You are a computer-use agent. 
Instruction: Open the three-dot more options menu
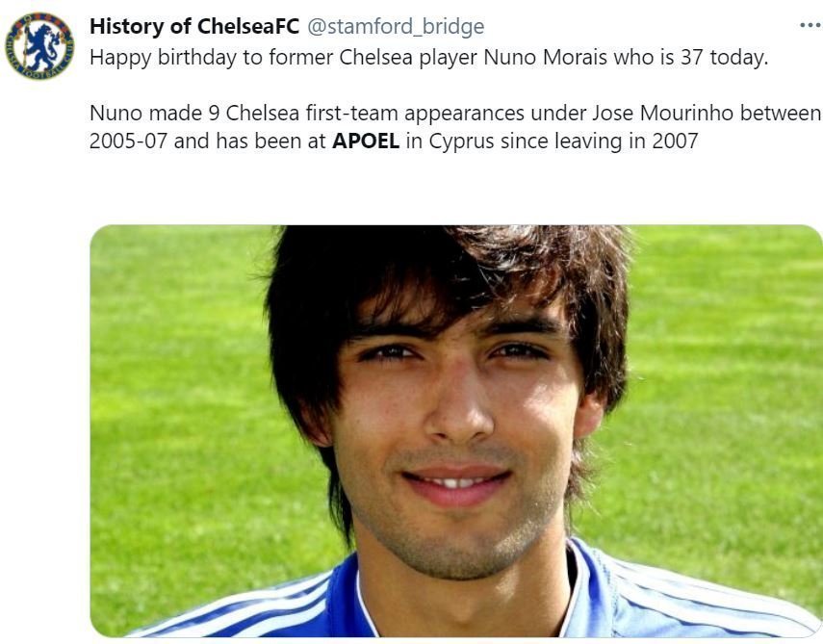(x=810, y=26)
